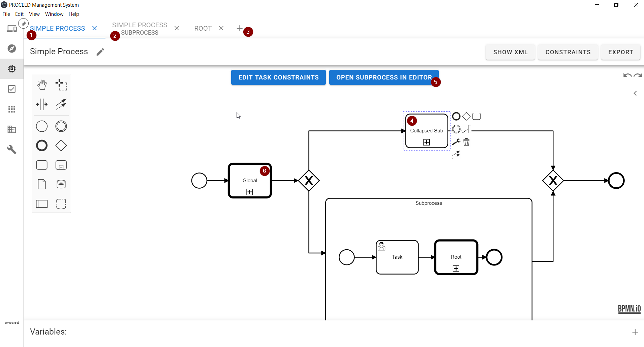Activate the lasso selection tool
The image size is (644, 347).
61,85
